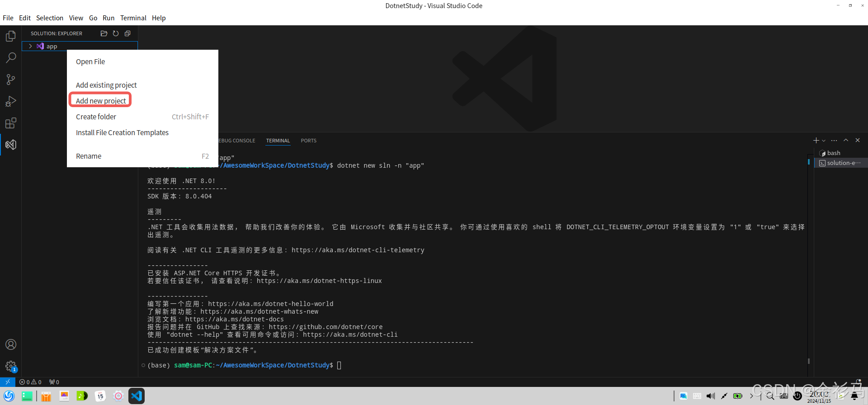Viewport: 868px width, 405px height.
Task: Click the aka.ms/dotnet-docs link
Action: [x=235, y=319]
